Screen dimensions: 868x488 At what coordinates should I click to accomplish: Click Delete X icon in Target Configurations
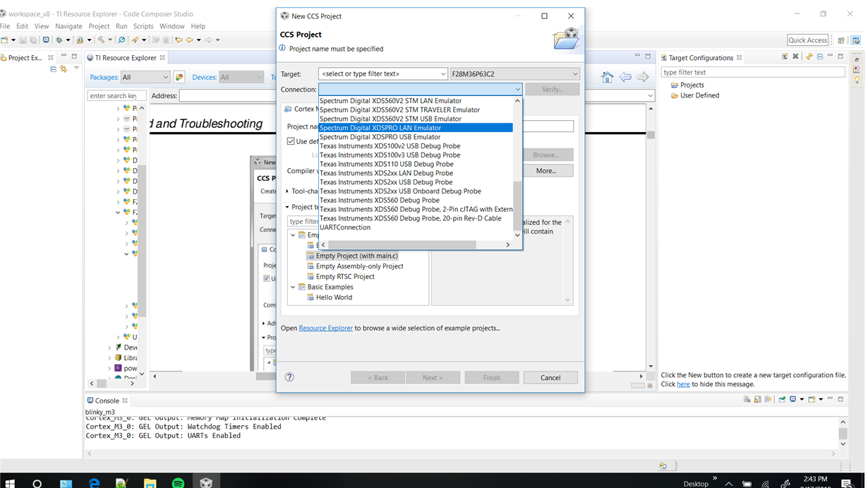[x=796, y=57]
